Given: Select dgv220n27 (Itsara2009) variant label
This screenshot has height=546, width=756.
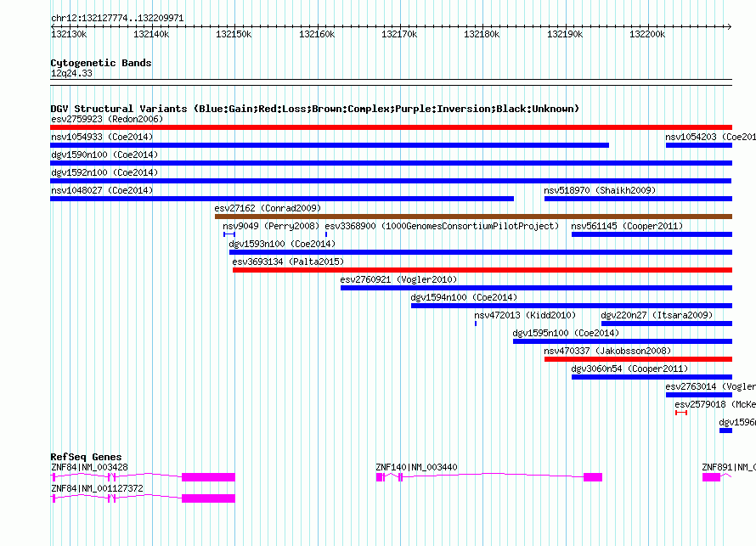Looking at the screenshot, I should click(x=657, y=315).
